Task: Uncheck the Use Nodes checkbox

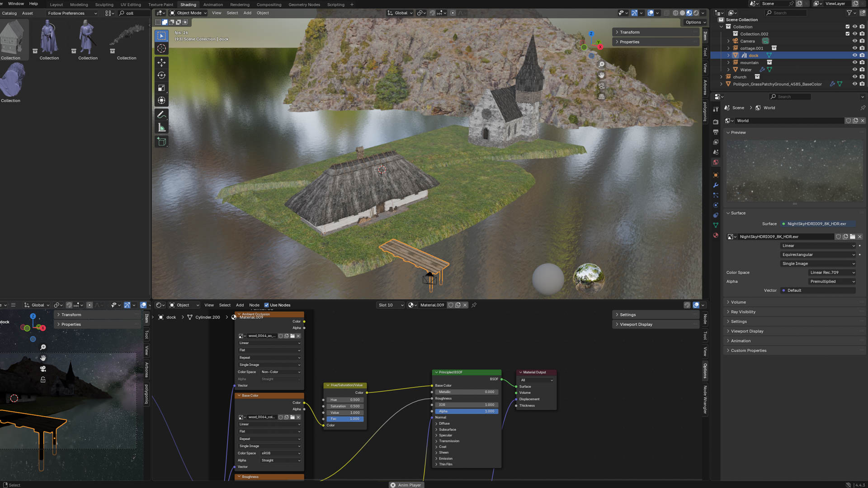Action: (266, 305)
